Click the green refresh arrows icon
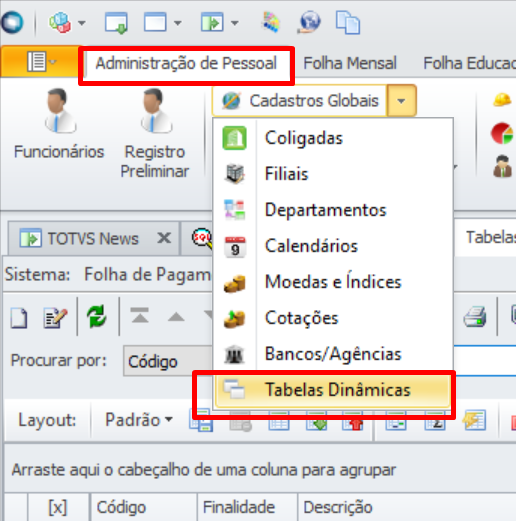This screenshot has height=521, width=516. (x=97, y=317)
